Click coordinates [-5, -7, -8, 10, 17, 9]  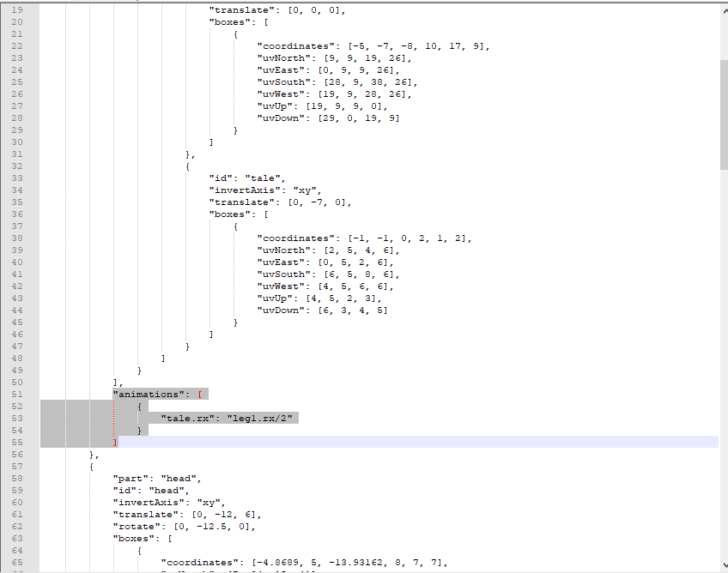373,46
